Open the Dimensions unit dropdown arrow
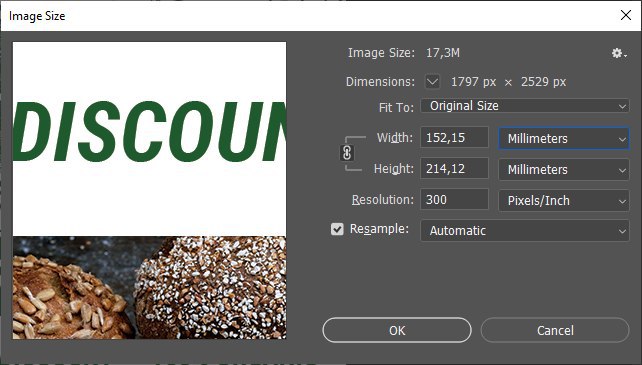Viewport: 642px width, 365px height. coord(432,82)
